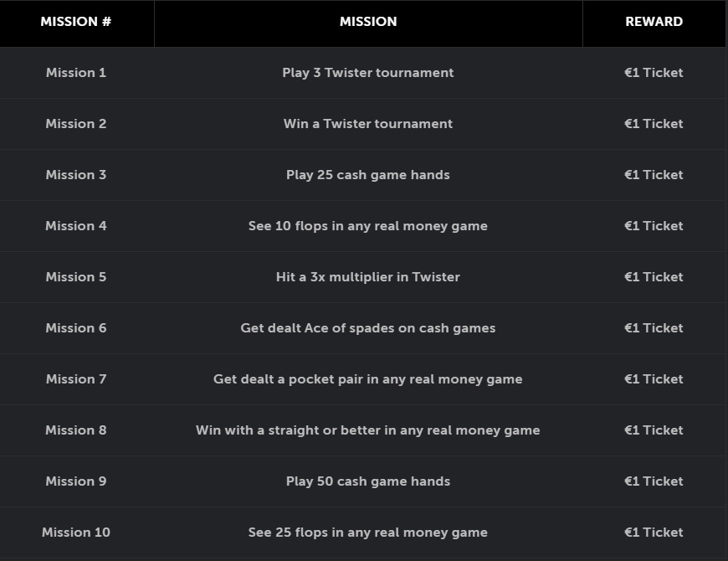Click 'Get dealt a pocket pair' mission
728x561 pixels.
(x=367, y=379)
